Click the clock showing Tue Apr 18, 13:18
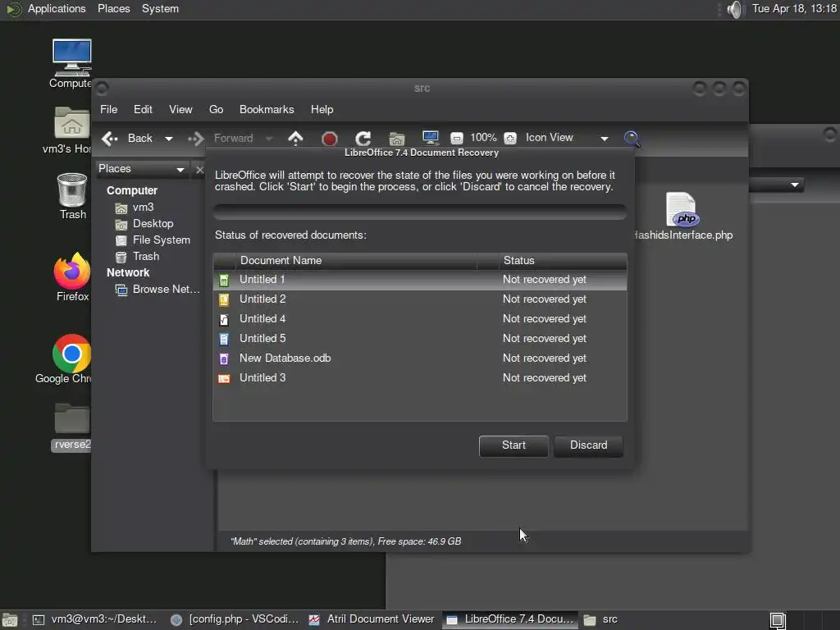840x630 pixels. coord(794,8)
